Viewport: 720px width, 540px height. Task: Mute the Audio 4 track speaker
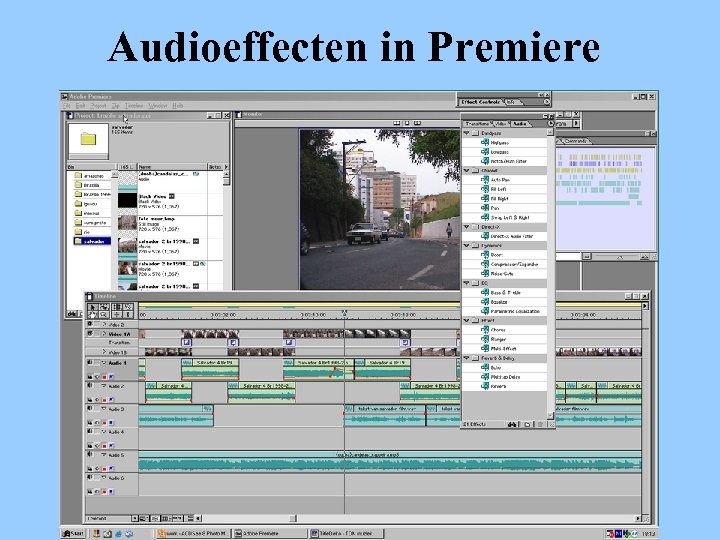[x=90, y=432]
